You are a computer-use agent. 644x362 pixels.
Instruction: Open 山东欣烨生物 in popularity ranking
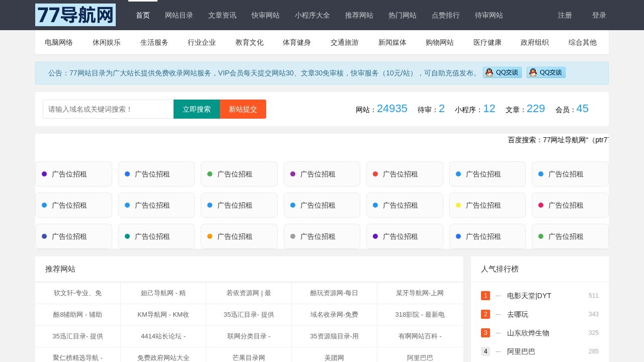(x=528, y=333)
